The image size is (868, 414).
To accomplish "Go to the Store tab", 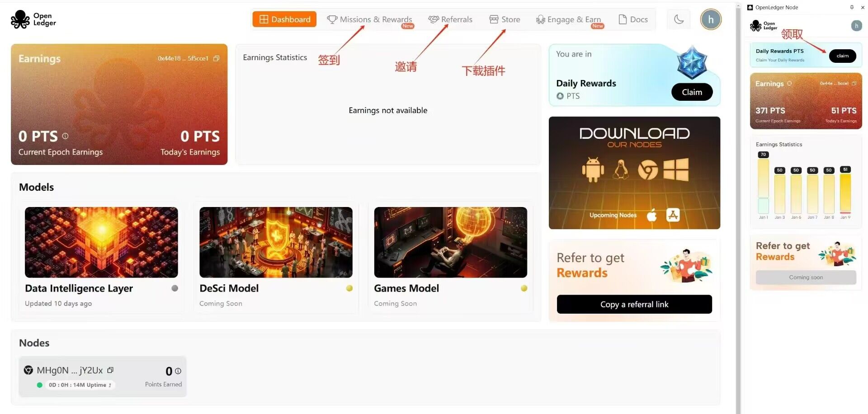I will pos(505,19).
